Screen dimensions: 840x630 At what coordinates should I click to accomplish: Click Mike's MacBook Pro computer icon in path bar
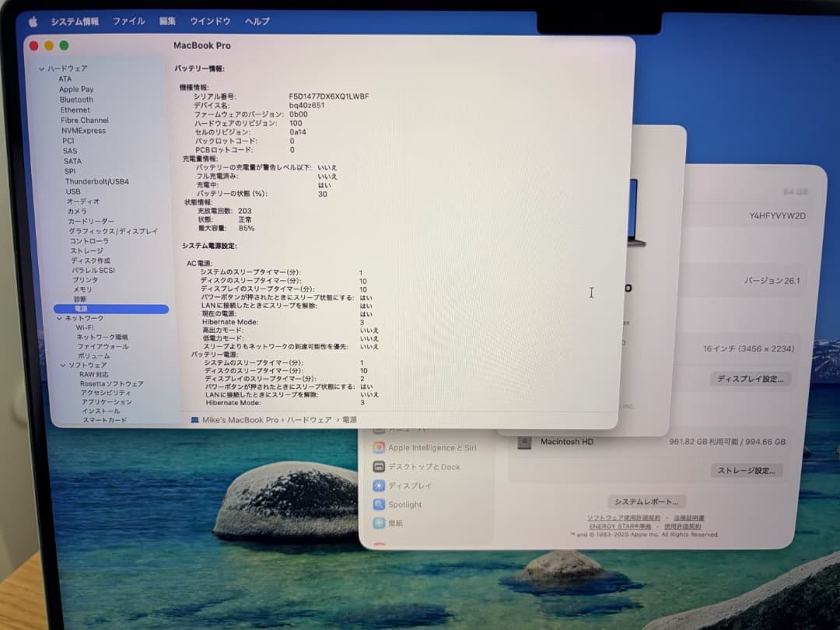(x=194, y=420)
